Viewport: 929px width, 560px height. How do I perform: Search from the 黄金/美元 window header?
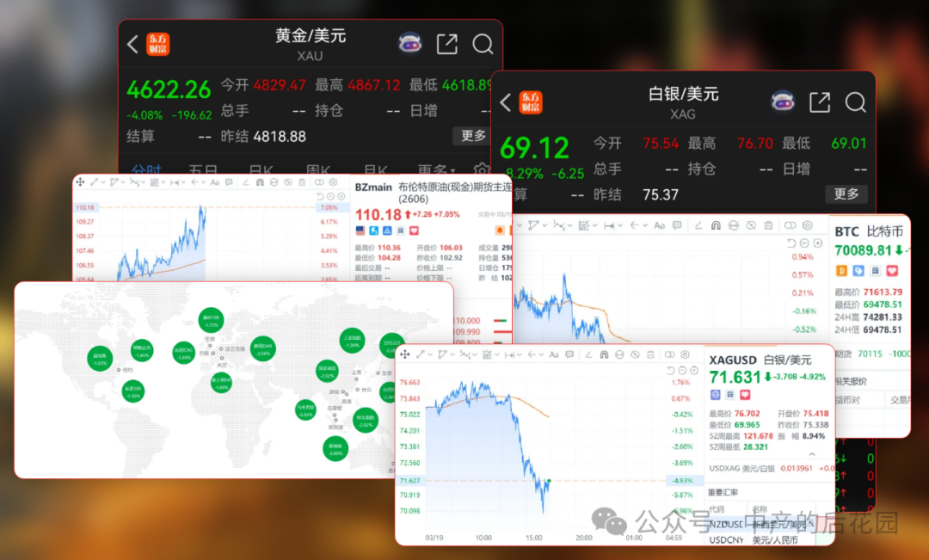[x=483, y=44]
